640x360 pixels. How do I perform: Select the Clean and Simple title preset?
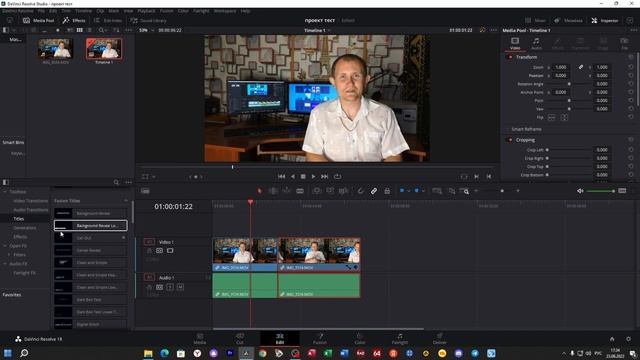pos(91,262)
